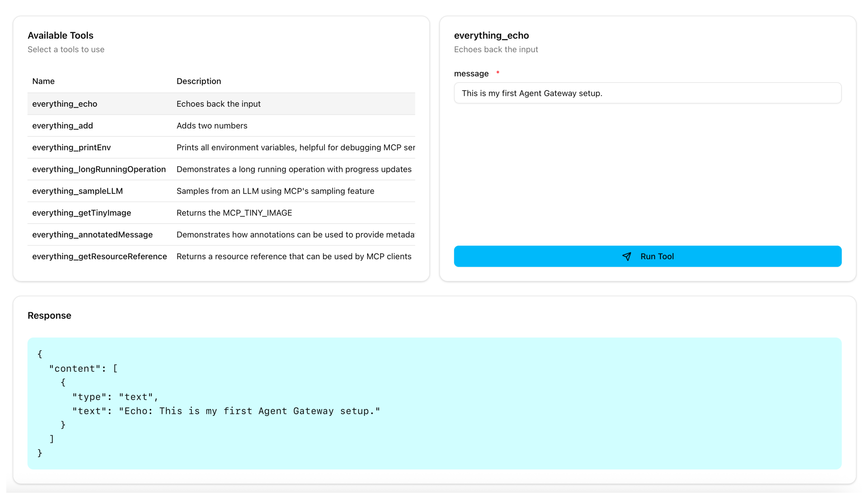Click 'Echoes back the input' subtitle under panel title
This screenshot has height=499, width=868.
point(496,49)
